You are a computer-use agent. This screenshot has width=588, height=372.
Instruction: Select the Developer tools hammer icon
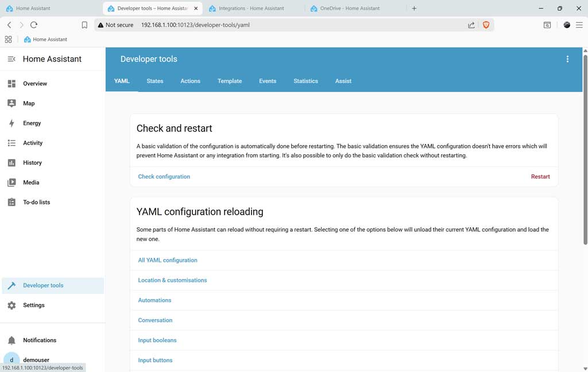point(11,285)
